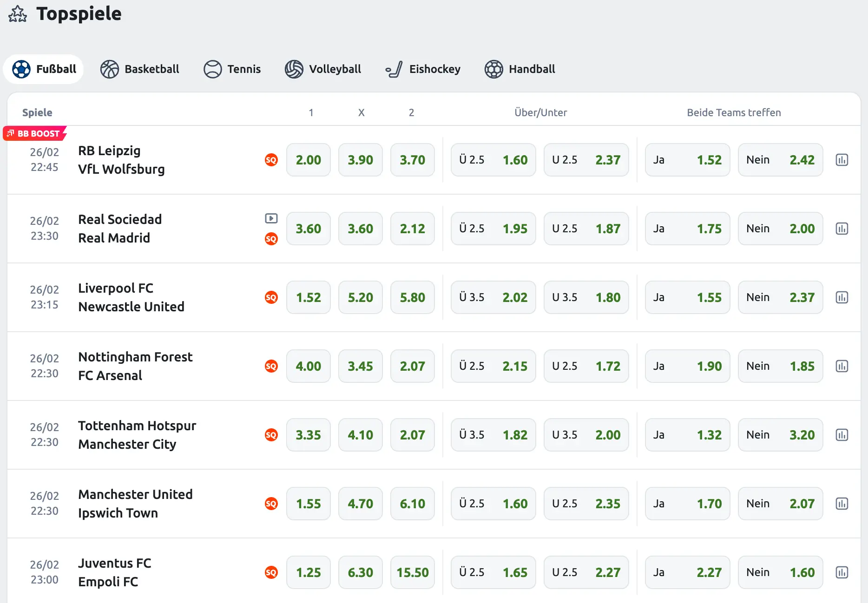868x603 pixels.
Task: Click SQ badge on Real Sociedad row
Action: point(271,239)
